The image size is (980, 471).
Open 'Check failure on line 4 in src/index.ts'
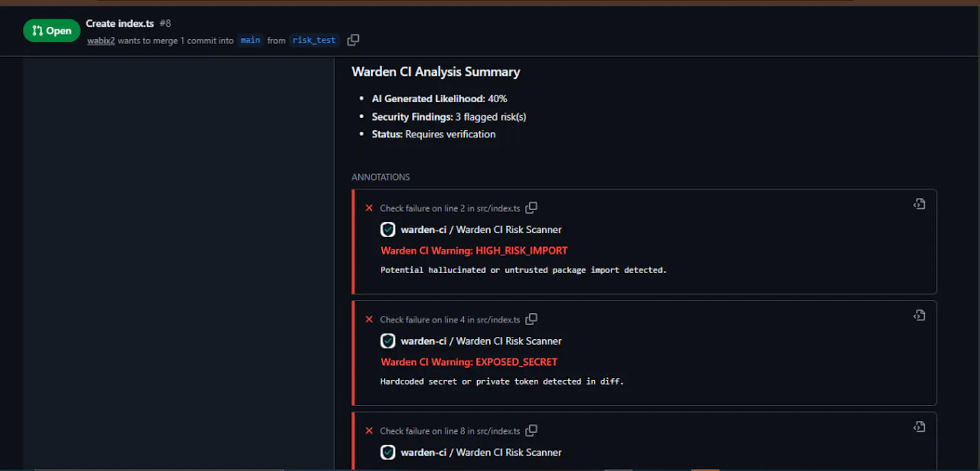(450, 320)
